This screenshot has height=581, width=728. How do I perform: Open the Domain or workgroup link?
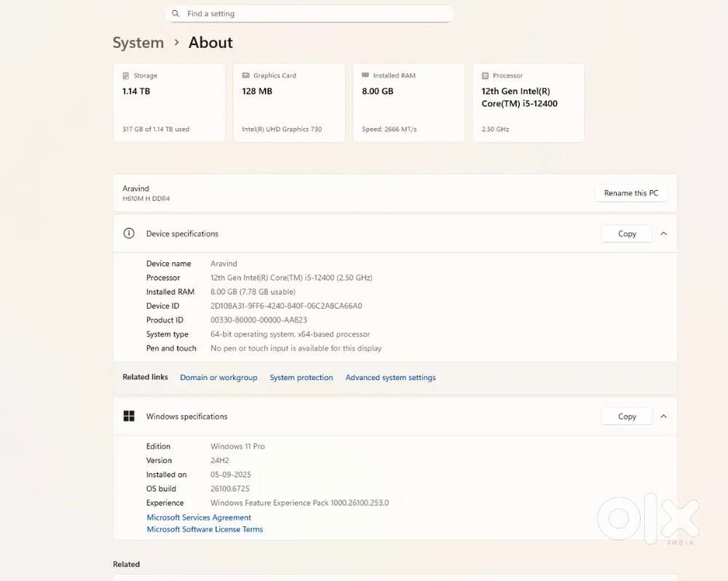pos(218,378)
